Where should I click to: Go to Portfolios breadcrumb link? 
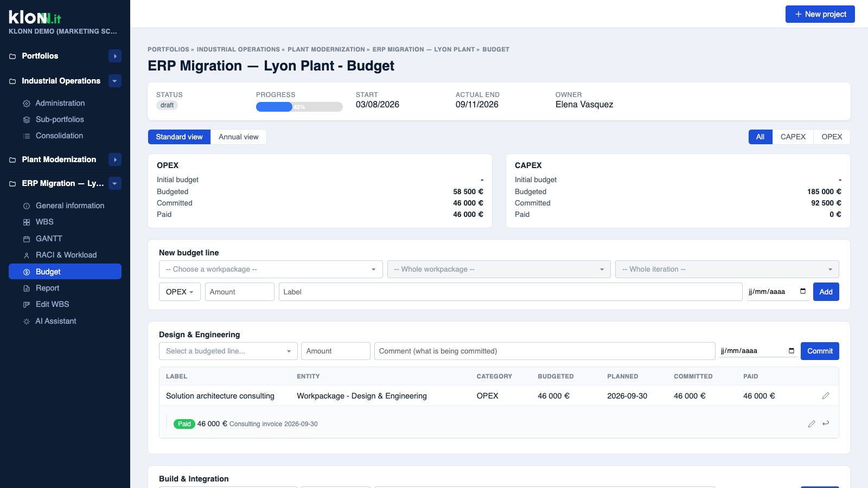coord(169,49)
